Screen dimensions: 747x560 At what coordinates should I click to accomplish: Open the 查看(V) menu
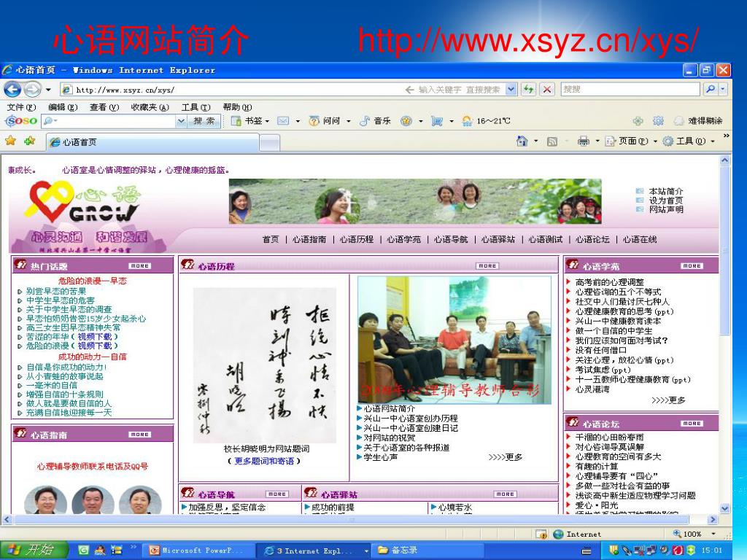104,107
